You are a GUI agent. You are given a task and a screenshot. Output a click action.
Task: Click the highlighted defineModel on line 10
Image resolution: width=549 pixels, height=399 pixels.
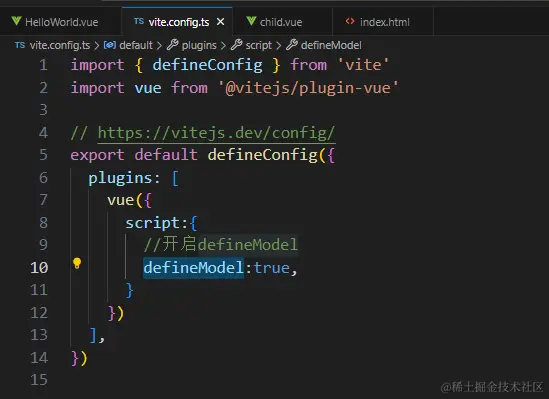(x=193, y=268)
